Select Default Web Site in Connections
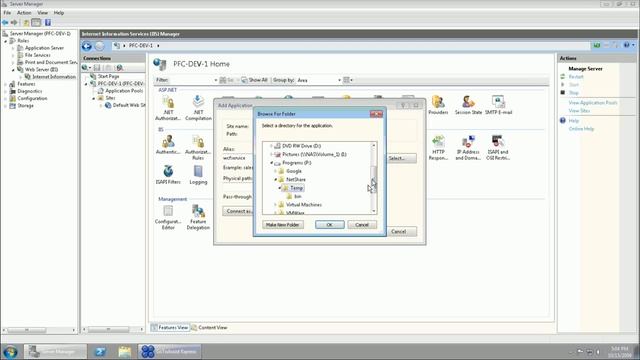 pos(129,105)
